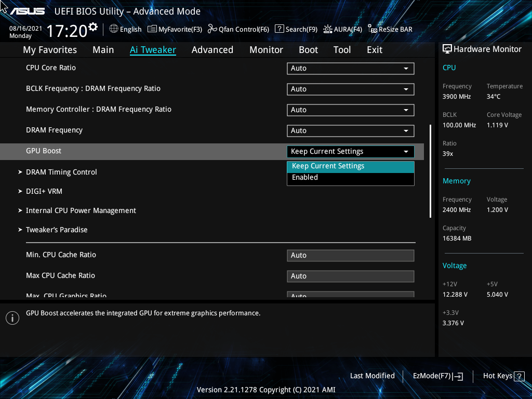Image resolution: width=532 pixels, height=399 pixels.
Task: Switch to Main tab
Action: (103, 50)
